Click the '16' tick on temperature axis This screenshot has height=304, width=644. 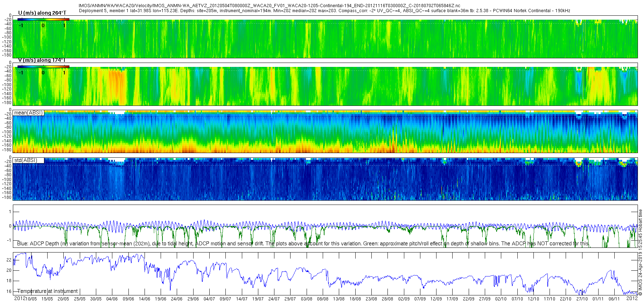tap(9, 291)
